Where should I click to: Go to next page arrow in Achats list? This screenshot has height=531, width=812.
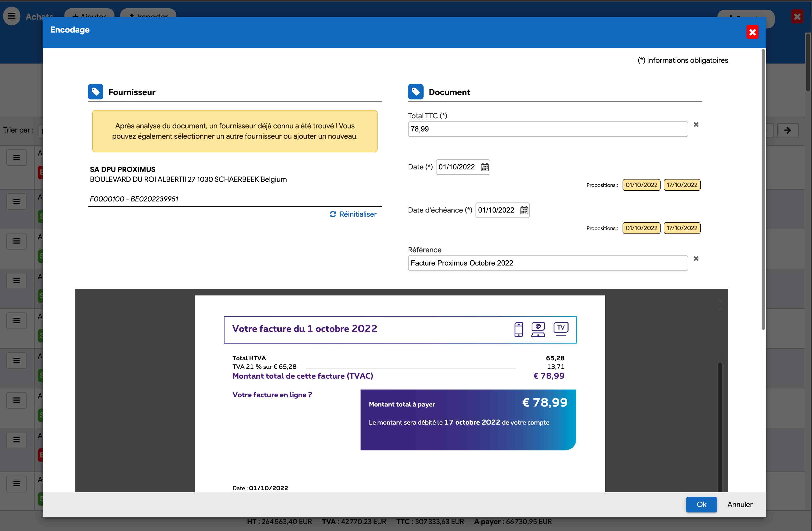787,130
